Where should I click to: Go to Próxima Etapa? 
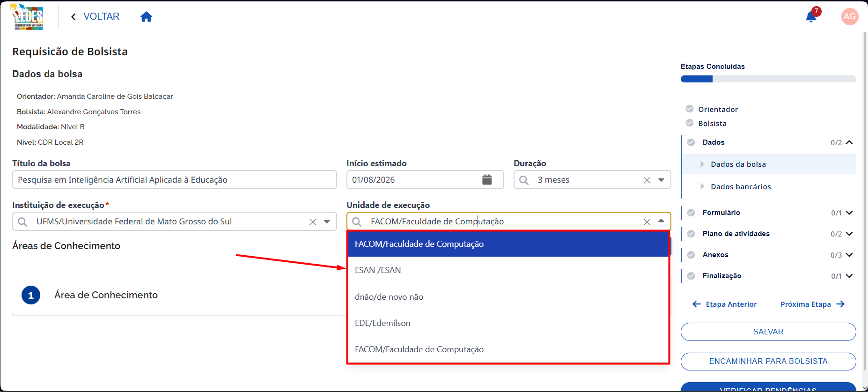click(813, 304)
